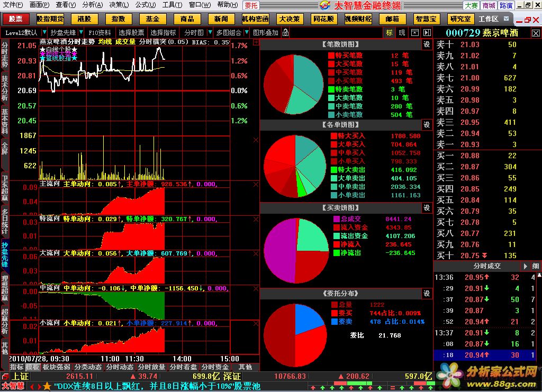Click the small red icon beside BIAS value
Viewport: 542px width, 392px height.
pyautogui.click(x=256, y=42)
